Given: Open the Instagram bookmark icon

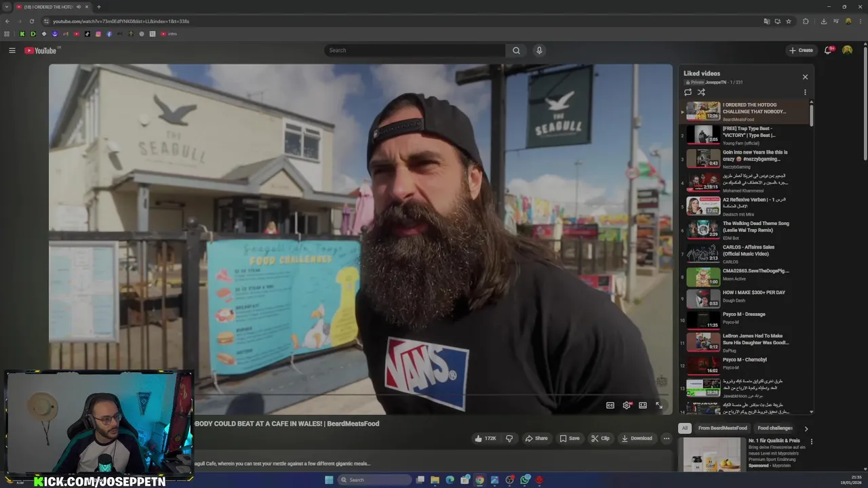Looking at the screenshot, I should (98, 34).
